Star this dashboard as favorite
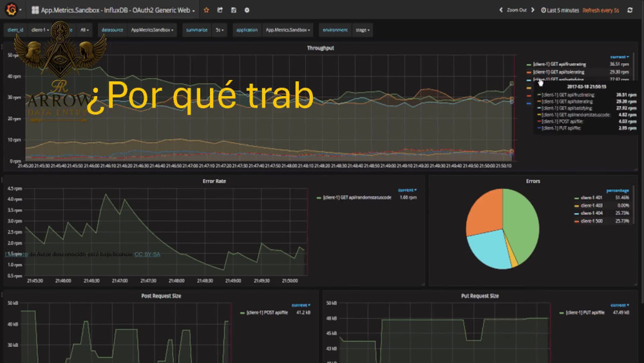644x363 pixels. [x=207, y=10]
